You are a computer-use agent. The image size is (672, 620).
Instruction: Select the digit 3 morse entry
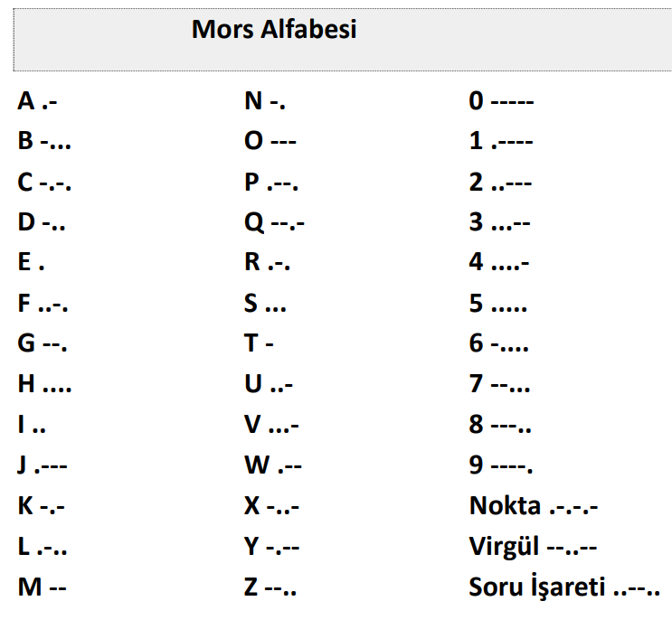[500, 222]
